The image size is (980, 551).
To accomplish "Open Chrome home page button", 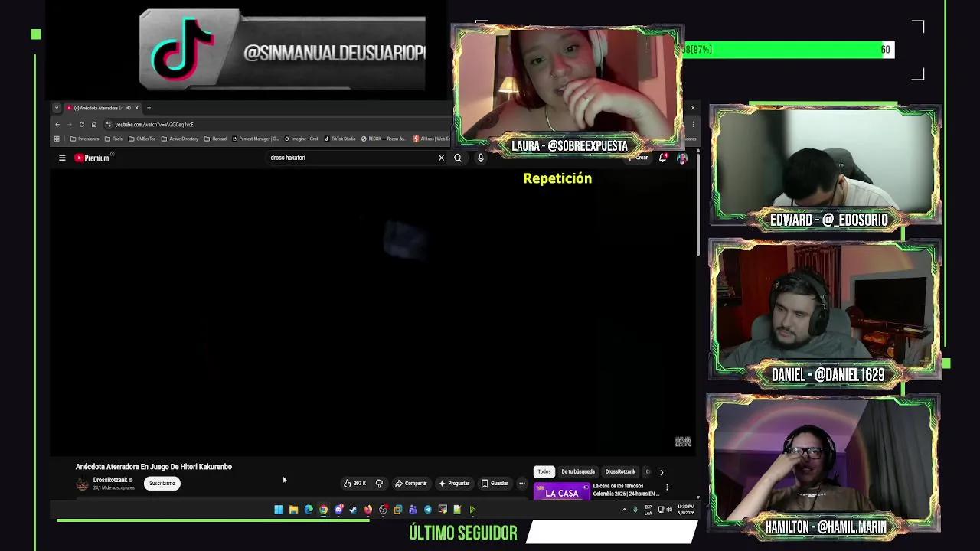I will coord(94,124).
